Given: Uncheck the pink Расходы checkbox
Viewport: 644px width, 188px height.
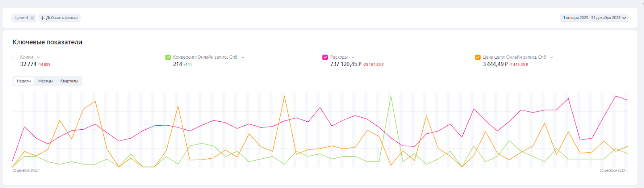Looking at the screenshot, I should [x=325, y=57].
